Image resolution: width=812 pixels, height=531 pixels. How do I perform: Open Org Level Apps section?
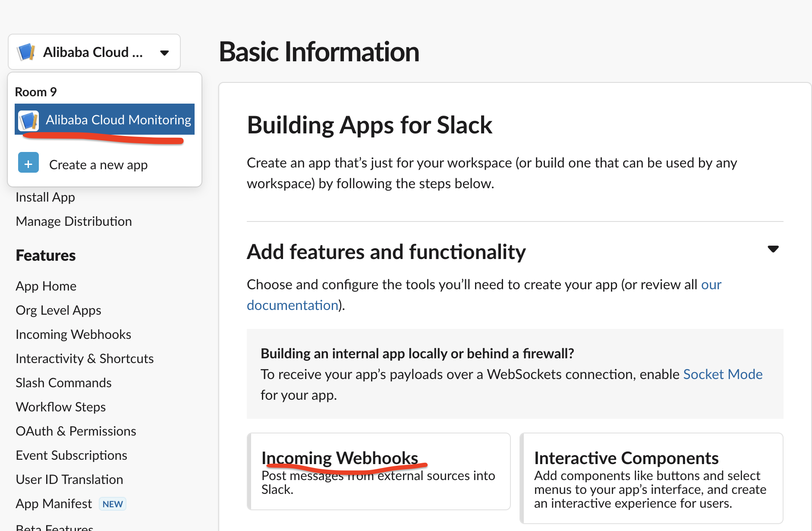(58, 310)
